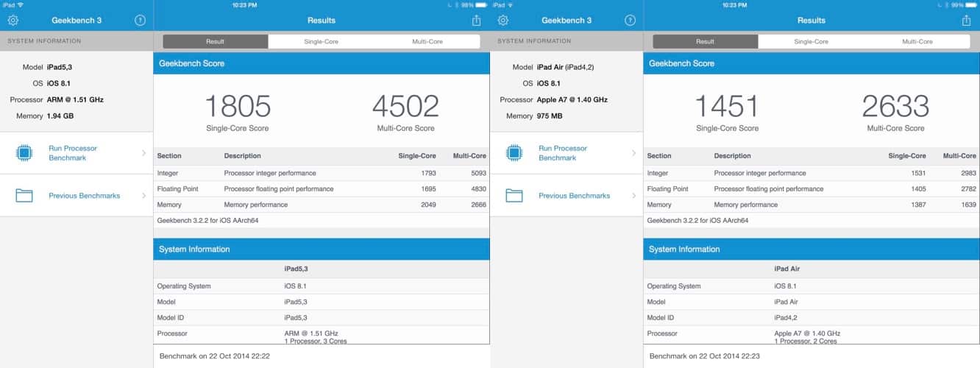The height and width of the screenshot is (368, 980).
Task: Tap Geekbench 3.2.2 version line, left results
Action: 208,220
